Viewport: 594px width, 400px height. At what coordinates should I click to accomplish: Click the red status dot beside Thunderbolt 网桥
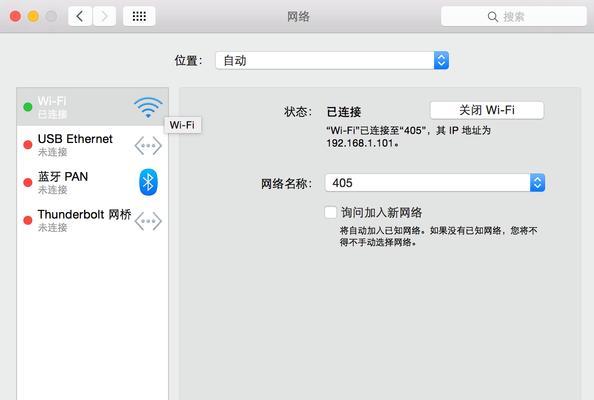tap(28, 220)
